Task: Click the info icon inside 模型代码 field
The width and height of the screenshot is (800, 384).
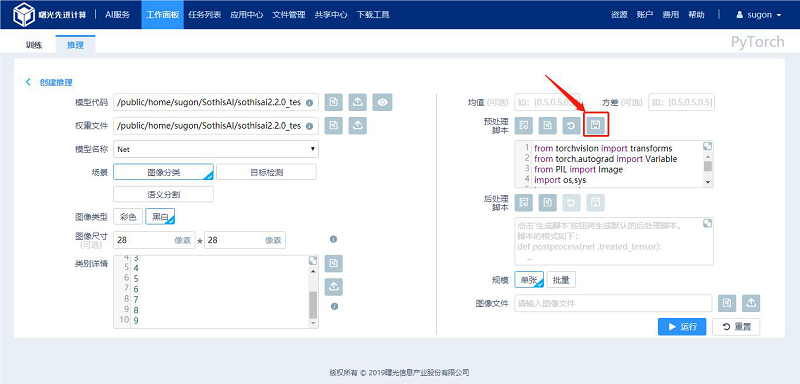Action: [x=309, y=103]
